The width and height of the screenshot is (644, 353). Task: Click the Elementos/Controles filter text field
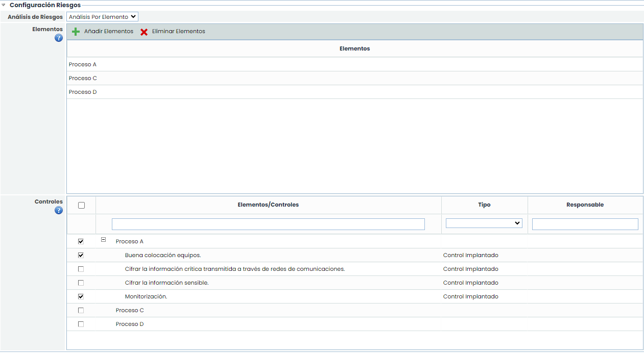(268, 224)
